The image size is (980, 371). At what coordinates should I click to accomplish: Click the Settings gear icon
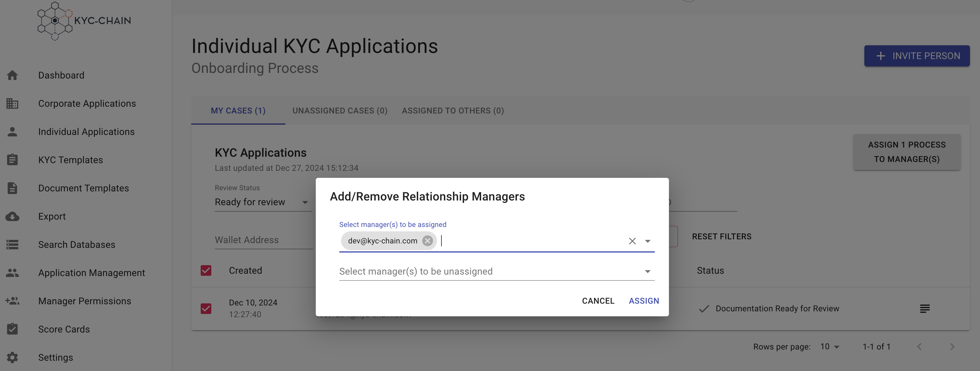12,357
